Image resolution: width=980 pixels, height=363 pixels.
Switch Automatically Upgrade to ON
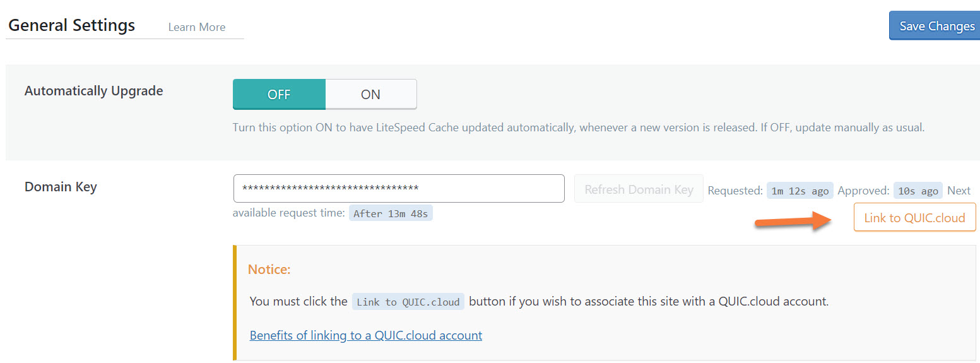pos(370,94)
